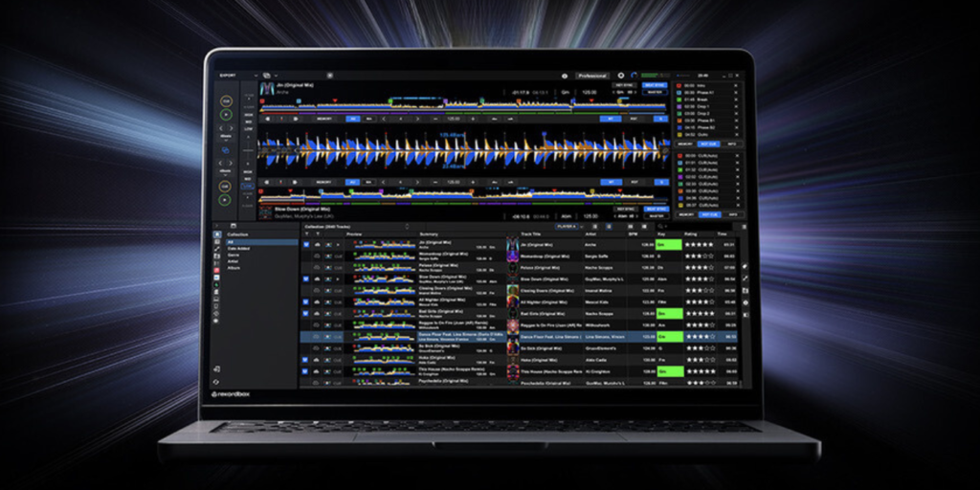
Task: Expand the Collection header up-down selector
Action: 407,226
